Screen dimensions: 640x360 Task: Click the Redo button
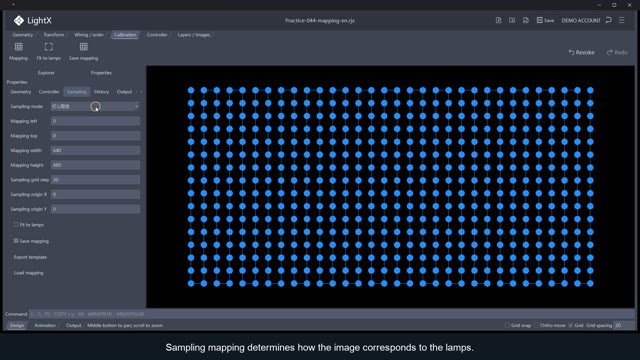(617, 52)
